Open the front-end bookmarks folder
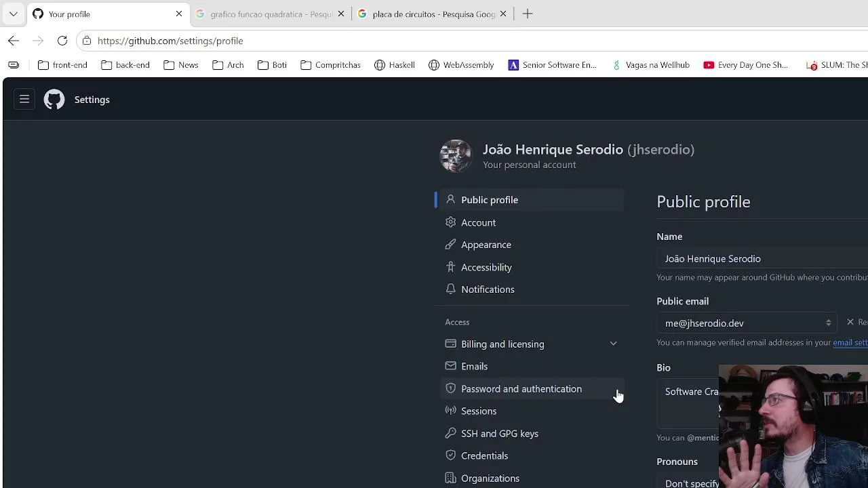Screen dimensions: 868x488 (63, 65)
